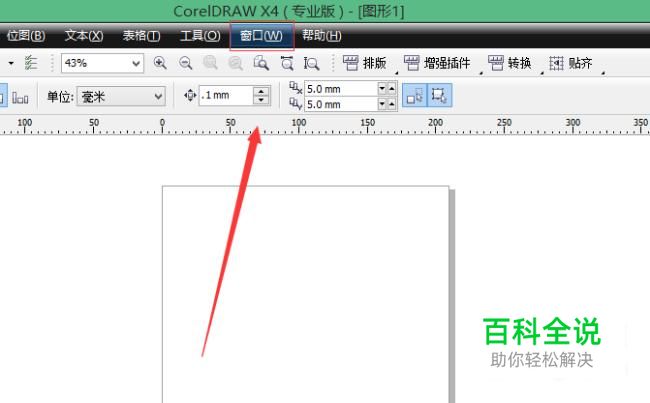Toggle the treat as filled button
Screen dimensions: 650x403
pyautogui.click(x=415, y=95)
